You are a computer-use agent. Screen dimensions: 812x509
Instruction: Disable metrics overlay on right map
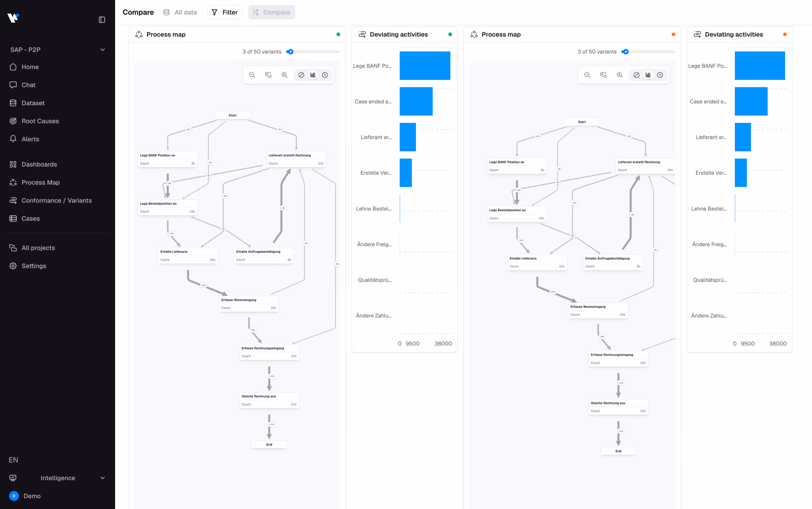(x=637, y=75)
